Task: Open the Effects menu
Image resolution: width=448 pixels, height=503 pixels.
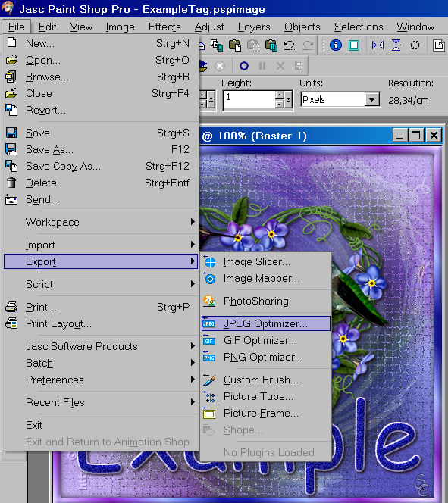Action: pos(164,27)
